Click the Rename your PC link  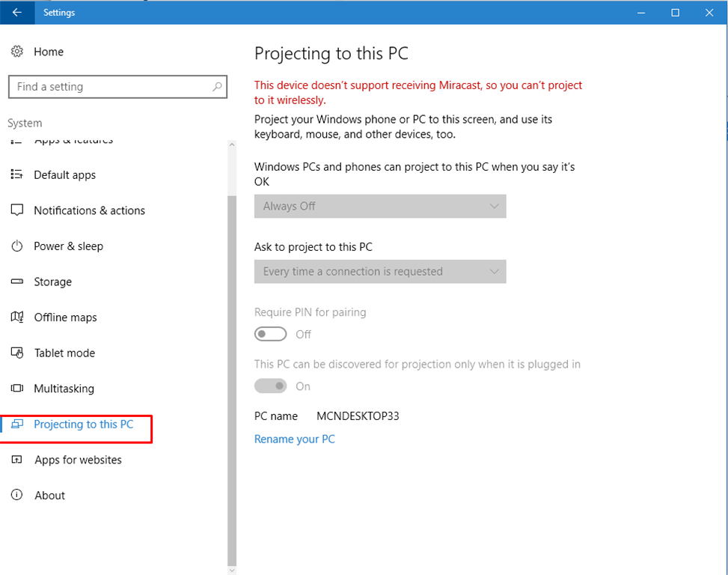[x=295, y=439]
